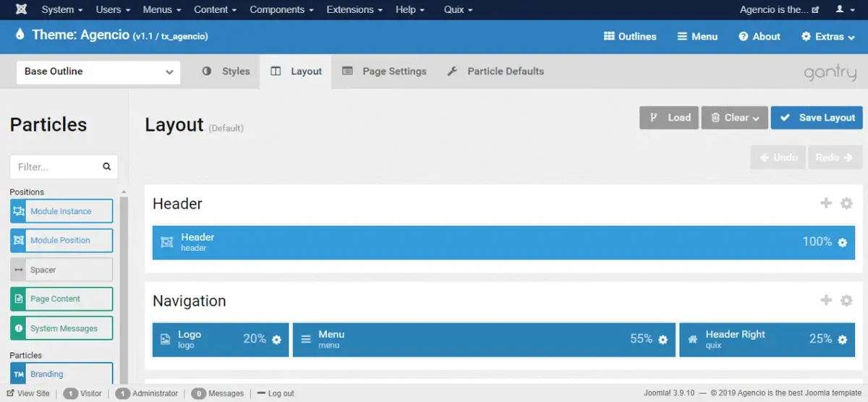Open settings gear on Menu particle
The width and height of the screenshot is (868, 402).
click(x=663, y=339)
